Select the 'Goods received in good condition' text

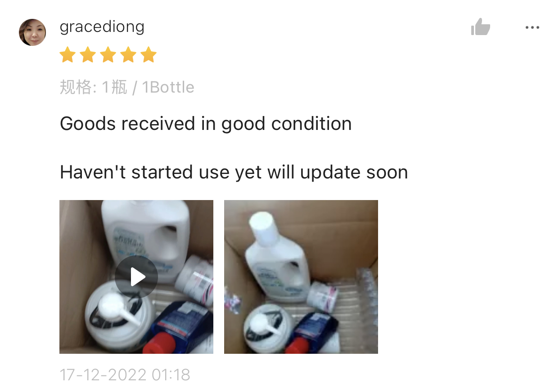206,124
